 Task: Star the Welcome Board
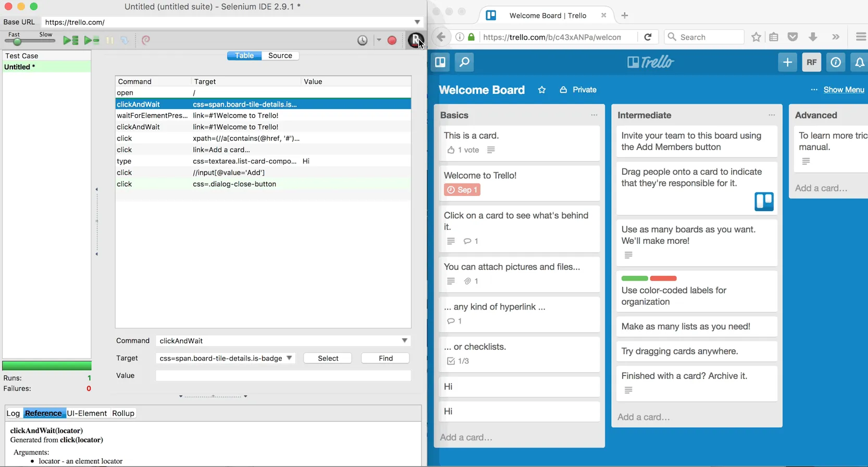click(x=542, y=90)
